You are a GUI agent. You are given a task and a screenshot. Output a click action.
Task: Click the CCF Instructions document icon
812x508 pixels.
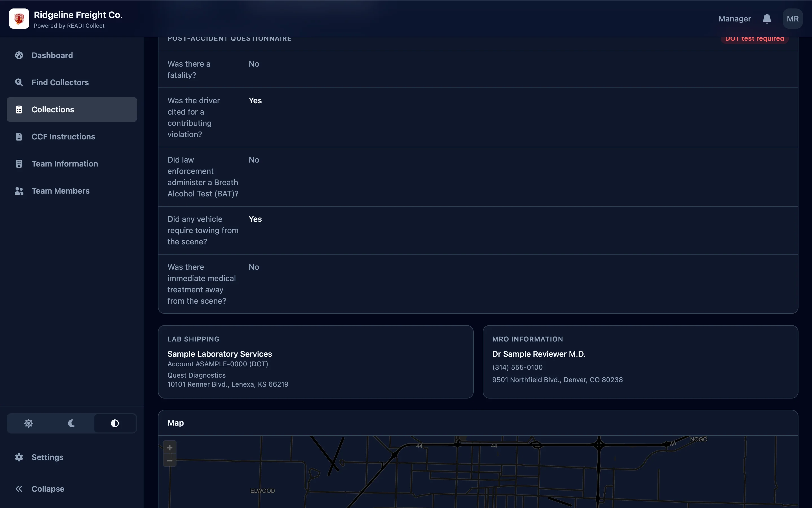coord(19,137)
